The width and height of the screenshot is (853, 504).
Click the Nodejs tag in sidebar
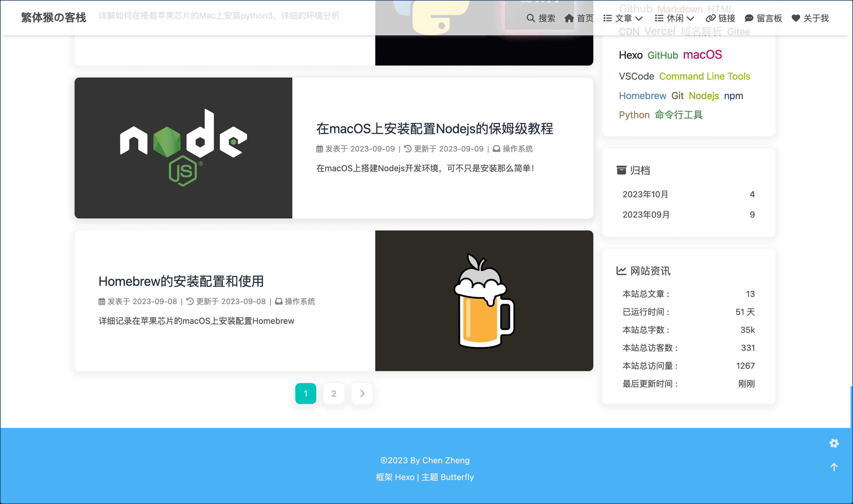pos(704,96)
